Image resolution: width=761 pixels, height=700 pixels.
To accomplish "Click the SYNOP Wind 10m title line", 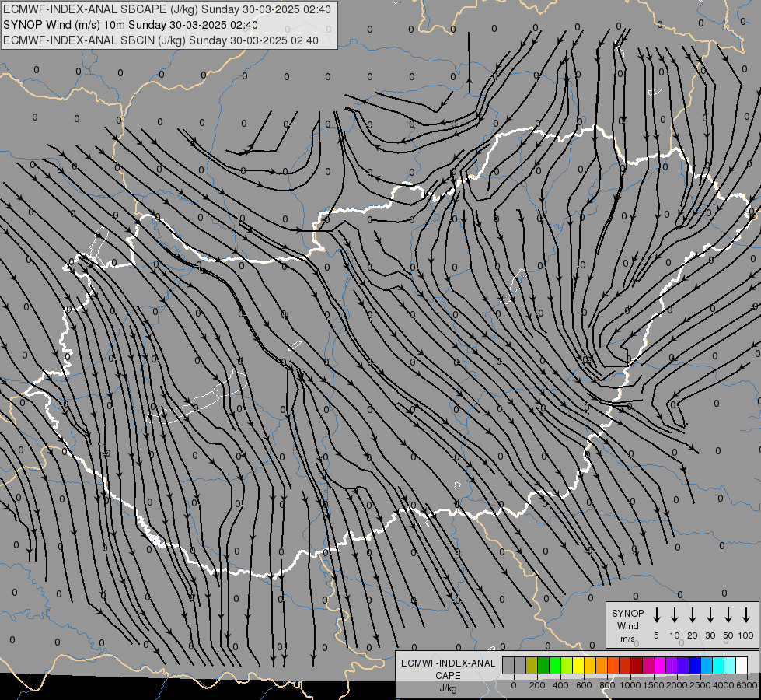I will coord(131,25).
